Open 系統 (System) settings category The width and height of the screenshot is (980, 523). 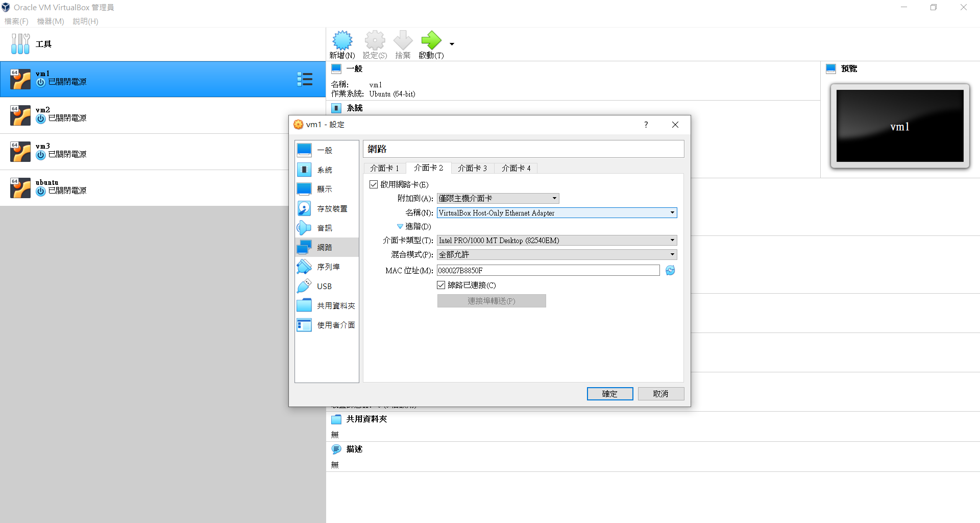[327, 170]
